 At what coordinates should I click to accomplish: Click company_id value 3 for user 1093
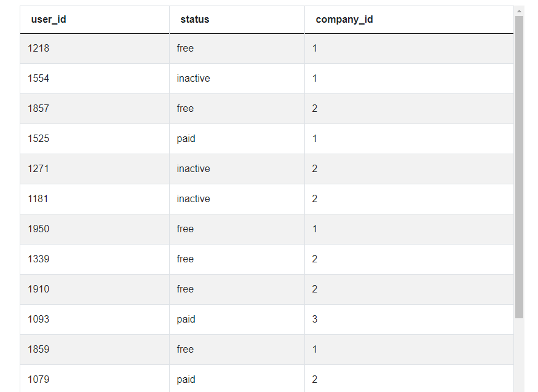click(315, 319)
